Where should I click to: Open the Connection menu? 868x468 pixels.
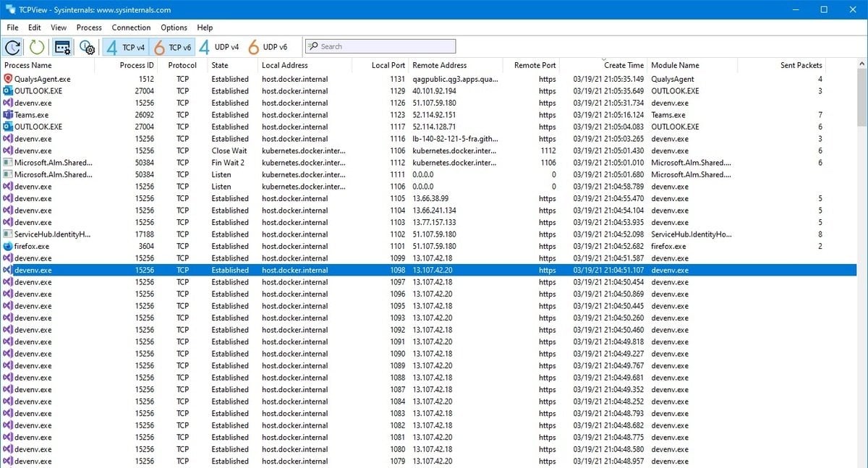pos(131,27)
